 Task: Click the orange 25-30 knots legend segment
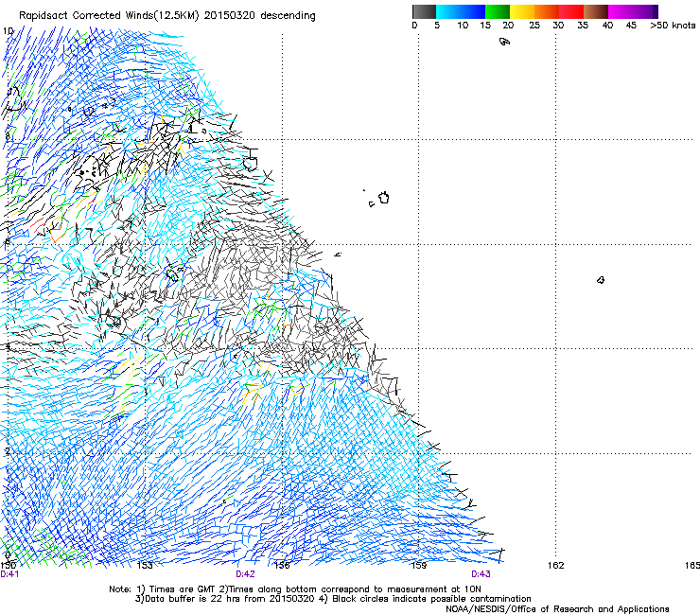click(547, 11)
